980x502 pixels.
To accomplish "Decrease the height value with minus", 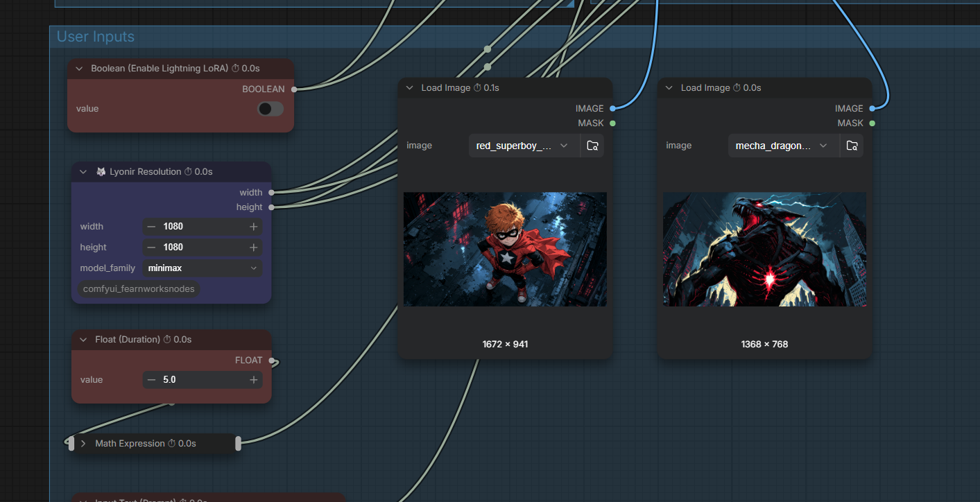I will tap(151, 247).
